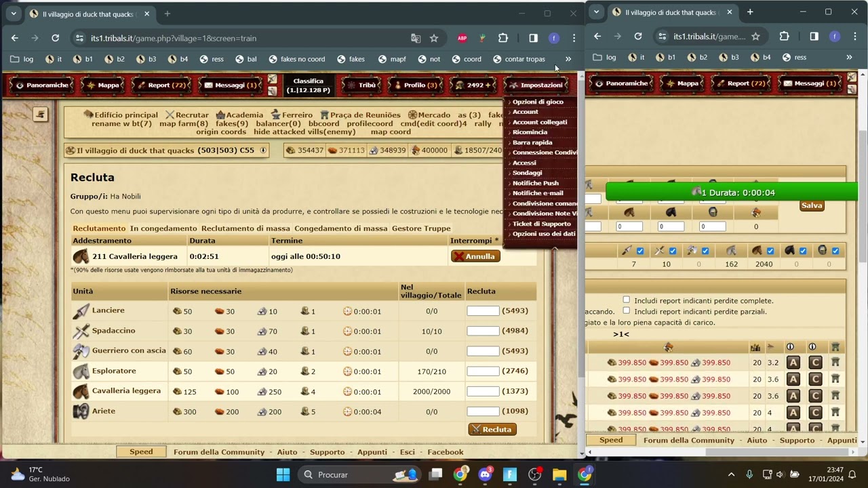Select Opzioni di gioco from settings menu
The height and width of the screenshot is (488, 868).
click(x=538, y=102)
